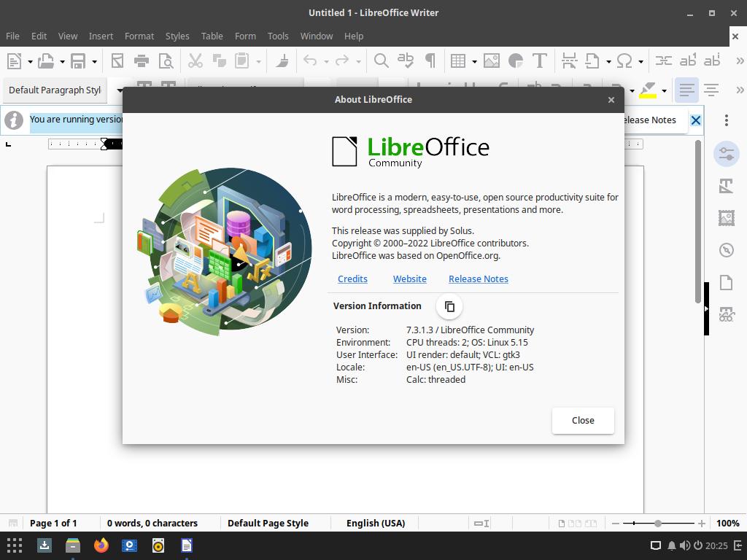Open the Help menu
This screenshot has width=747, height=560.
click(354, 36)
